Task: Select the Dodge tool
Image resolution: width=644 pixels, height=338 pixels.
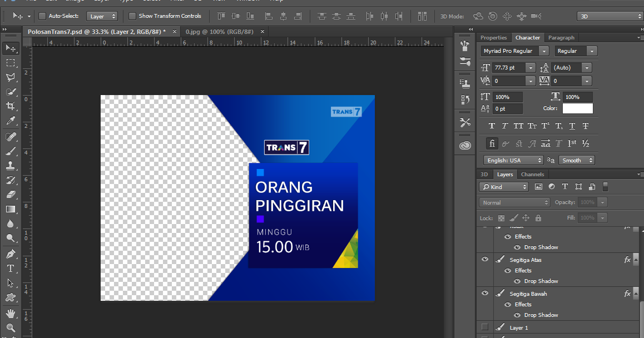Action: coord(11,238)
